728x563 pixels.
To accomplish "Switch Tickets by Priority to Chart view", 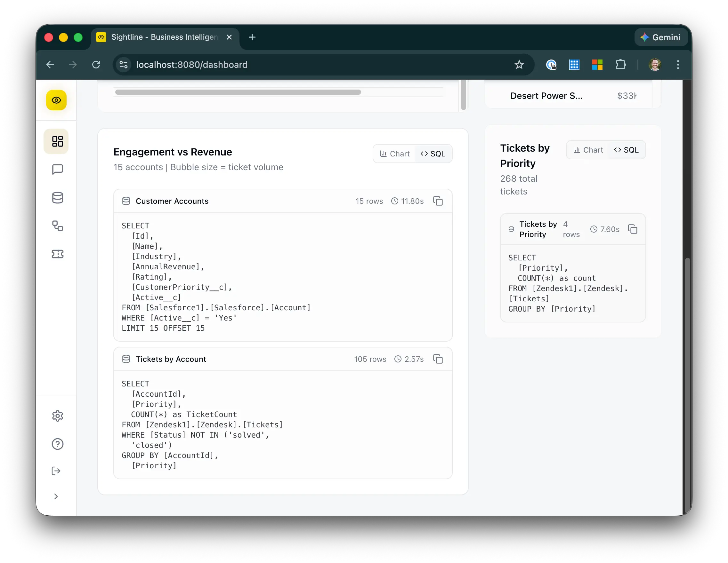I will pos(588,150).
